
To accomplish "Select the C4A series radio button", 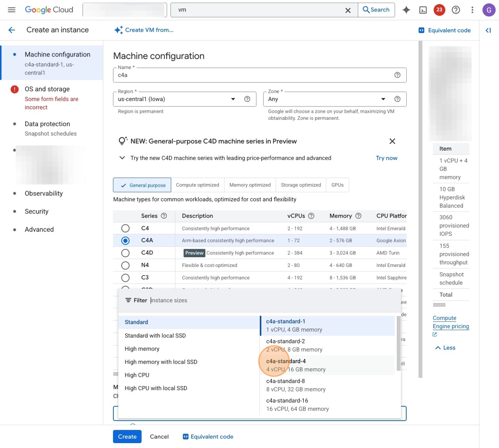I will (125, 241).
